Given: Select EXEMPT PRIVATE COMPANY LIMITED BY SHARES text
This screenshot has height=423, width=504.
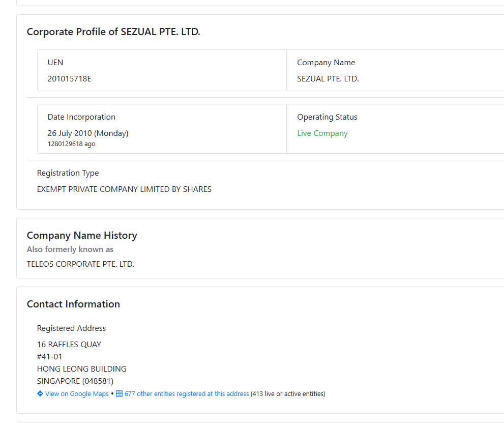Looking at the screenshot, I should 124,189.
